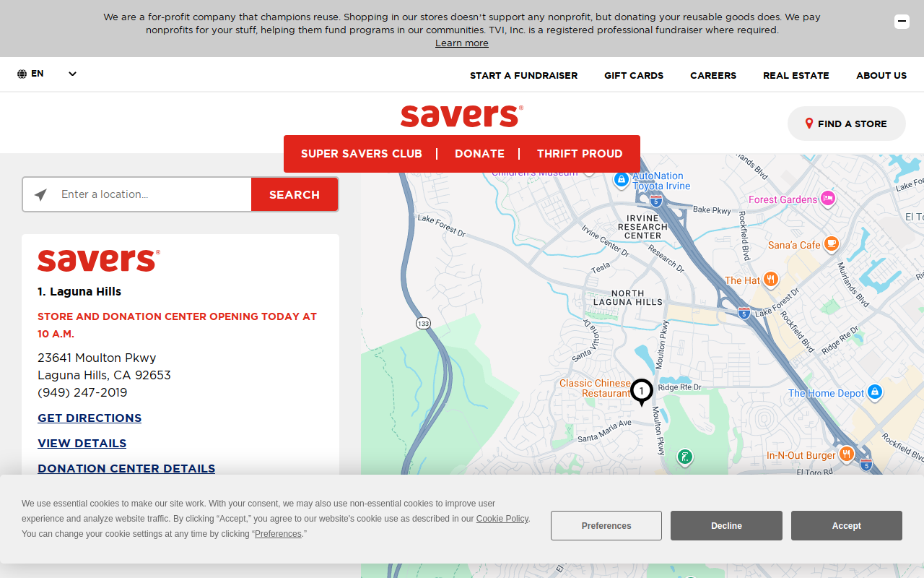
Task: Select Thrift Proud in the red navigation
Action: click(580, 154)
